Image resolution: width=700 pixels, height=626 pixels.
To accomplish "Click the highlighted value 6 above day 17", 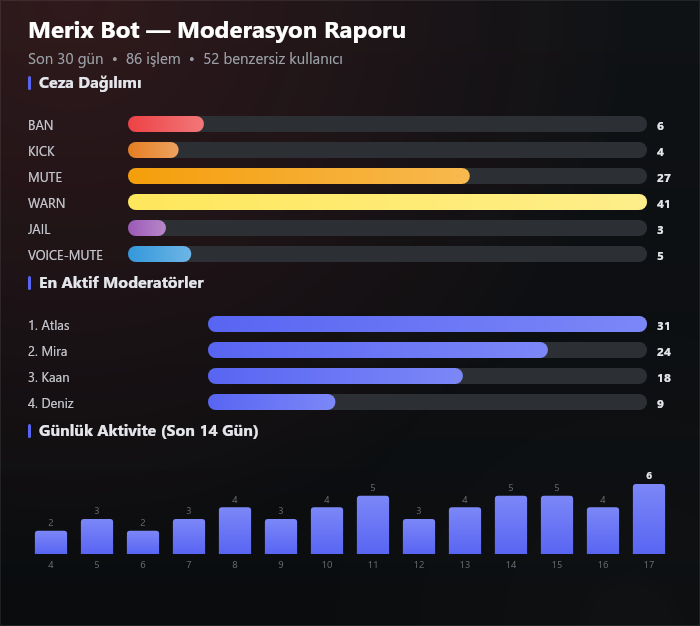I will (649, 476).
